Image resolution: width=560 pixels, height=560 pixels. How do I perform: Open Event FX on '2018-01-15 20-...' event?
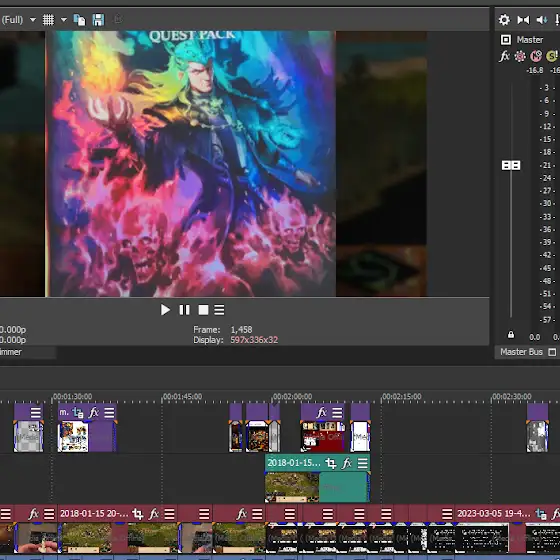pos(154,514)
